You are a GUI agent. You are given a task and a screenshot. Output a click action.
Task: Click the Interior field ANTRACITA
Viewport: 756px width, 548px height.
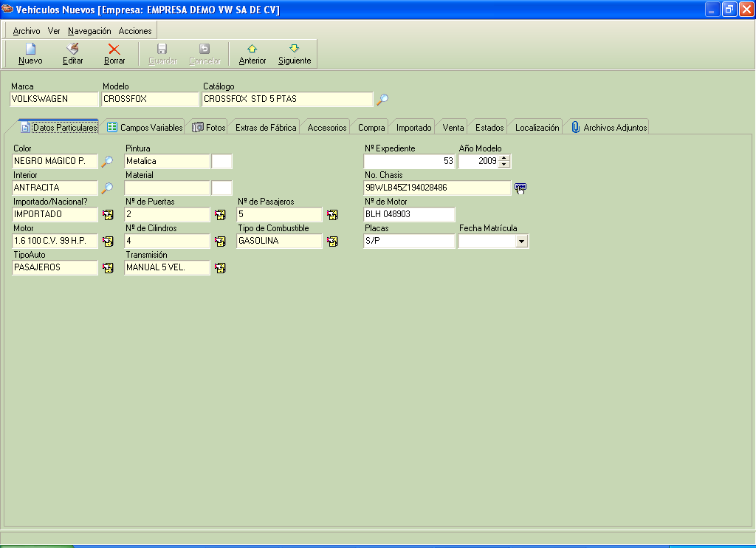55,188
